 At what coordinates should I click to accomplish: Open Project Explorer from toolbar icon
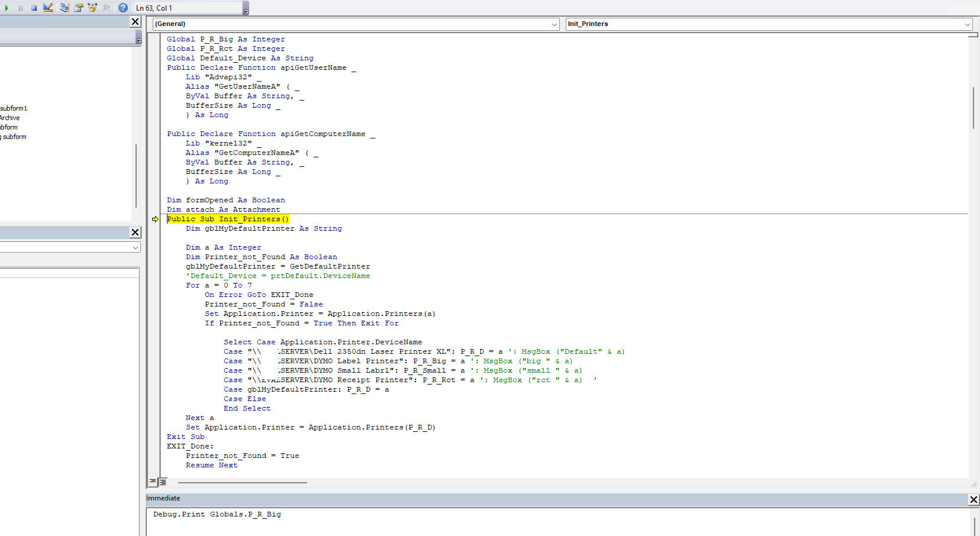point(65,8)
